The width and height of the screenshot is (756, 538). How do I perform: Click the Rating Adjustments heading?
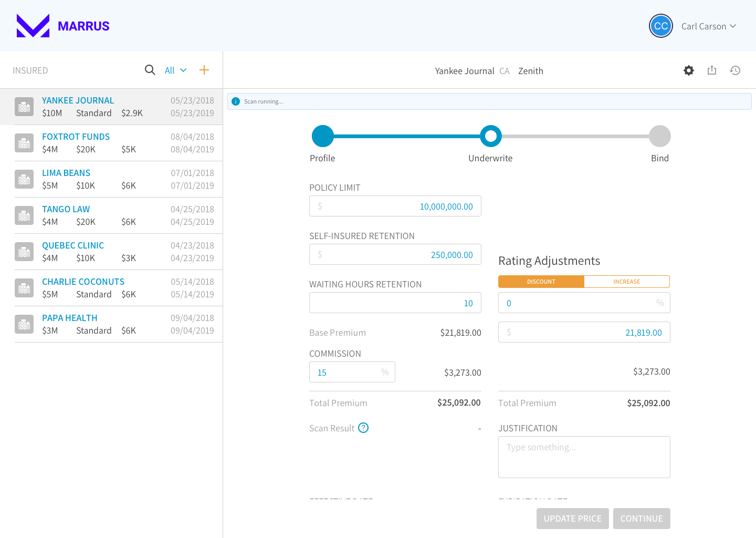coord(549,261)
